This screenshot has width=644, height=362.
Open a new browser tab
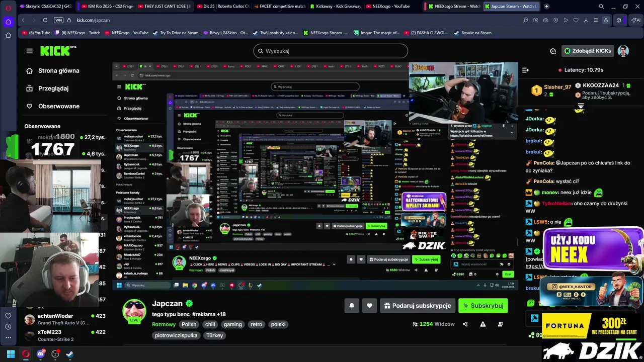click(547, 7)
